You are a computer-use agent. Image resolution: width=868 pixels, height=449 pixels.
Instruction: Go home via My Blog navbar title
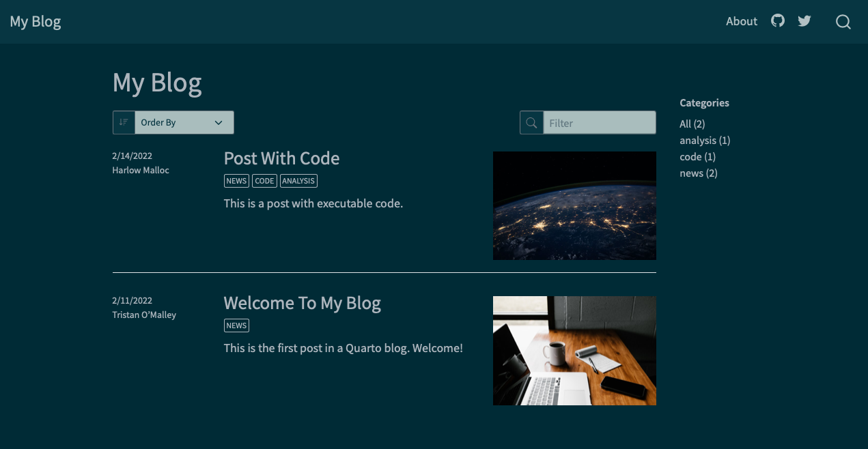35,21
